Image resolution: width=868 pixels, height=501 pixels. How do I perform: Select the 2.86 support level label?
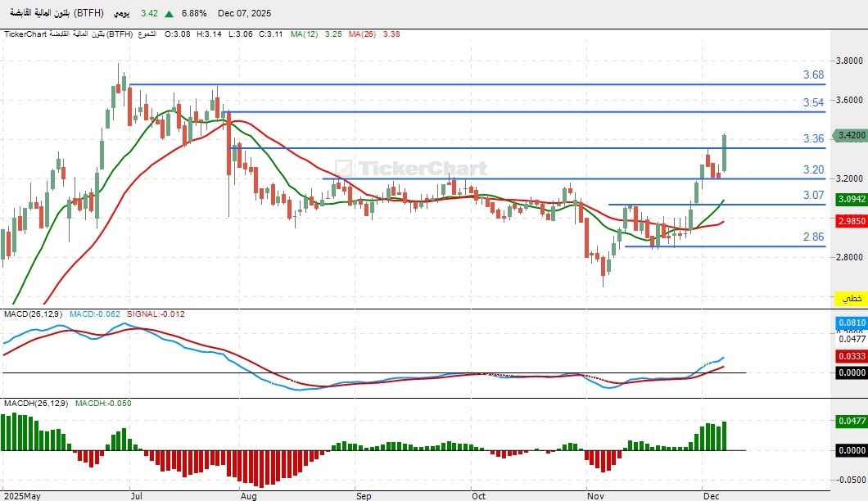click(813, 237)
